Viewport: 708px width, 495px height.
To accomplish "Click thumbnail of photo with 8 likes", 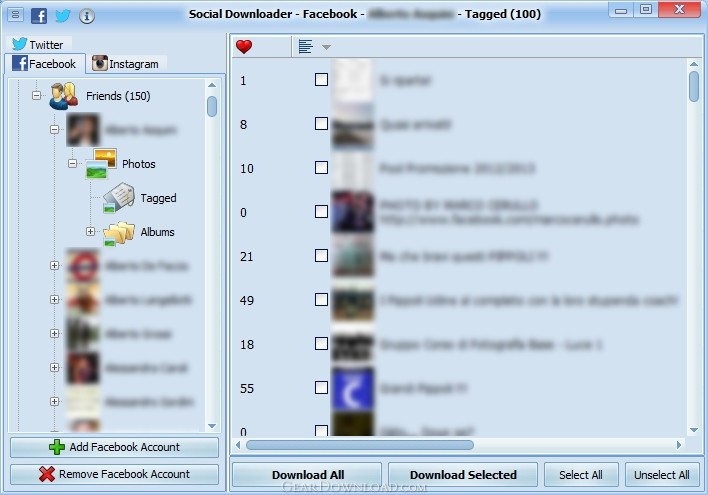I will click(353, 126).
